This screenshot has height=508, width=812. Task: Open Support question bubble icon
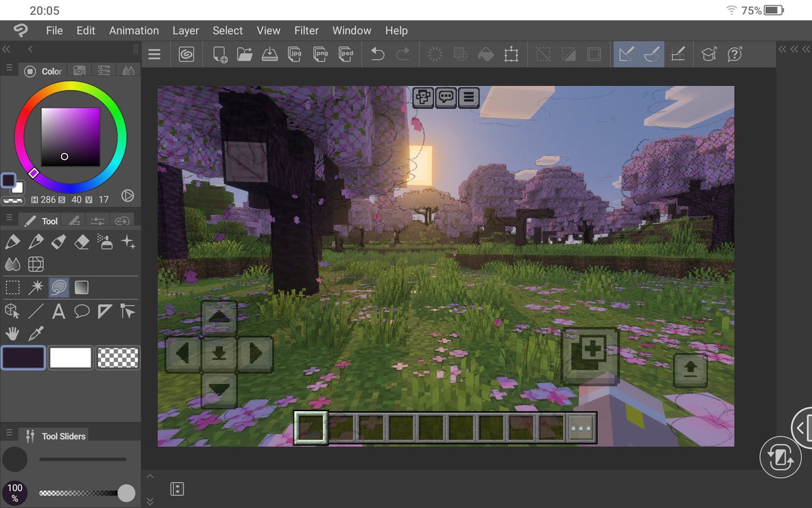(735, 54)
